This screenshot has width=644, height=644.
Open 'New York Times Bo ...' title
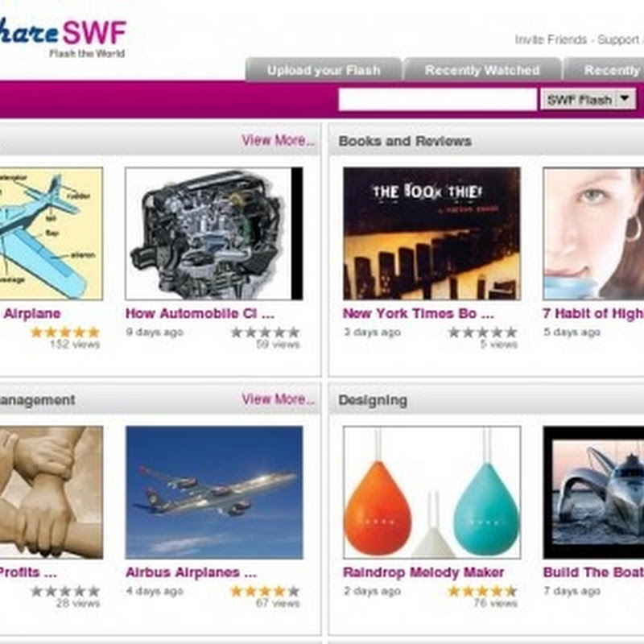click(x=418, y=314)
